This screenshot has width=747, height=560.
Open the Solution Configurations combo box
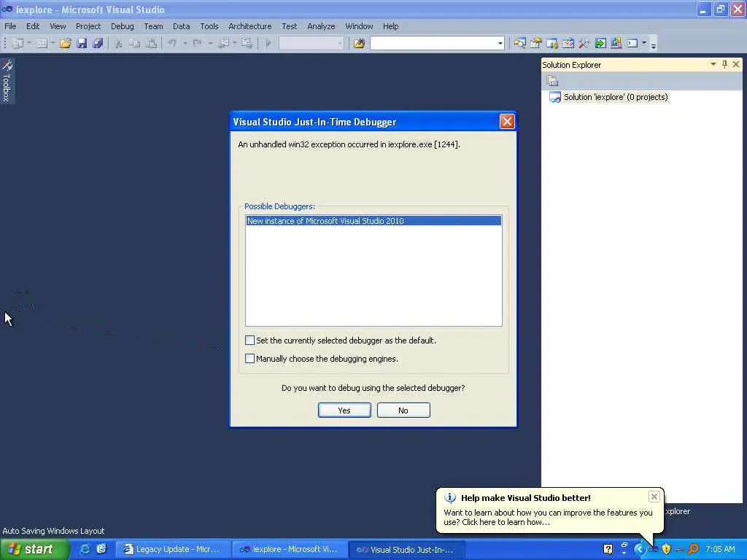(x=311, y=43)
